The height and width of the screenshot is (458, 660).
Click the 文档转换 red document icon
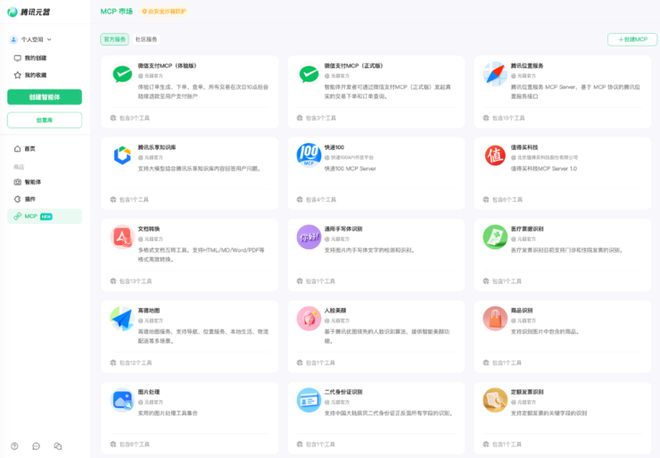(x=122, y=237)
